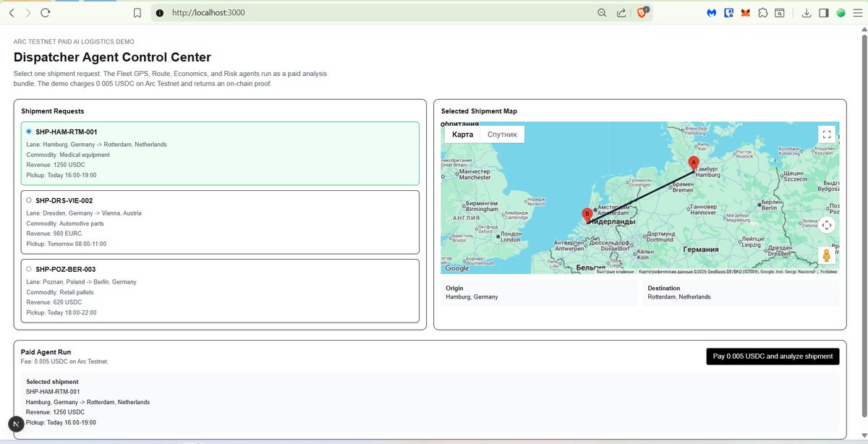Click the Destination Rotterdam, Netherlands box
The height and width of the screenshot is (444, 868).
pyautogui.click(x=741, y=292)
